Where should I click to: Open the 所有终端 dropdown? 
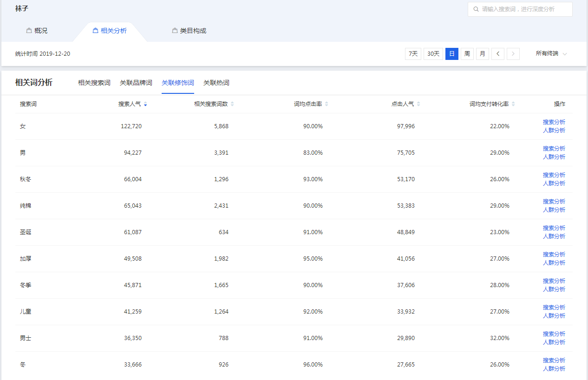click(551, 54)
